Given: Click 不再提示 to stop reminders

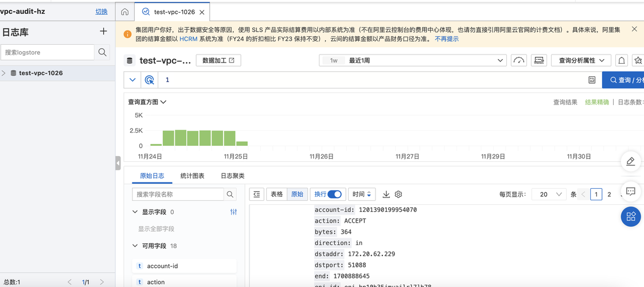Looking at the screenshot, I should (x=447, y=39).
